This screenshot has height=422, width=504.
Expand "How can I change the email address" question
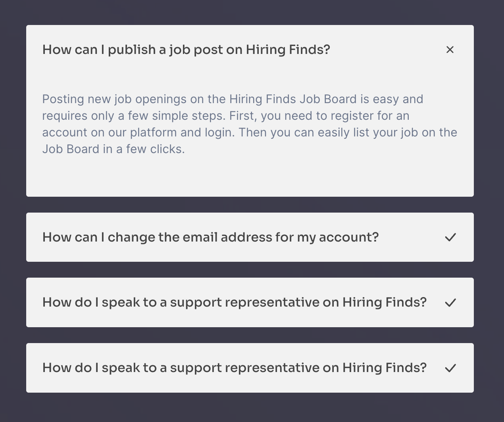click(x=210, y=237)
